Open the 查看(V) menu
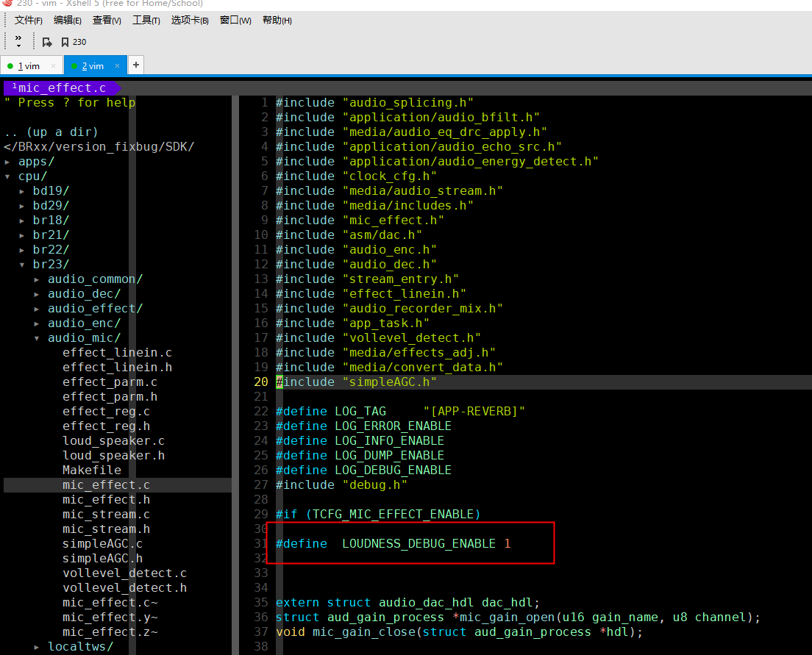812x655 pixels. click(x=107, y=20)
